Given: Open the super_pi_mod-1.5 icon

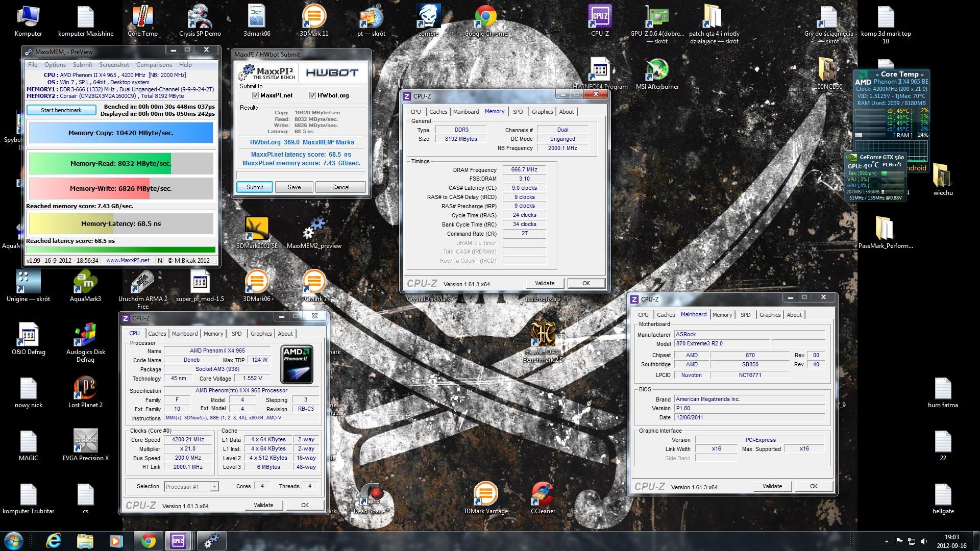Looking at the screenshot, I should (x=200, y=286).
